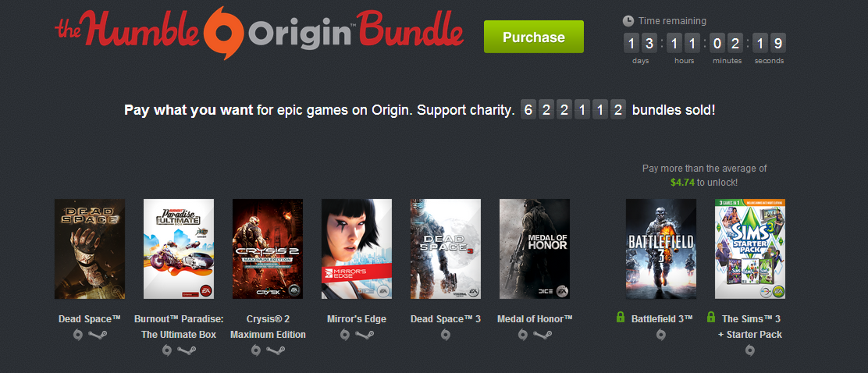Click the green lock beside The Sims 3
The width and height of the screenshot is (868, 373).
(x=711, y=318)
